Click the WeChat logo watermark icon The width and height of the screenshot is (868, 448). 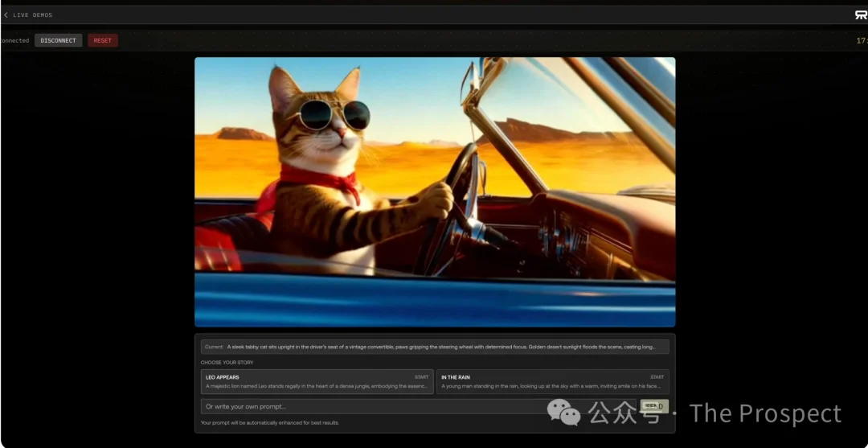click(563, 413)
